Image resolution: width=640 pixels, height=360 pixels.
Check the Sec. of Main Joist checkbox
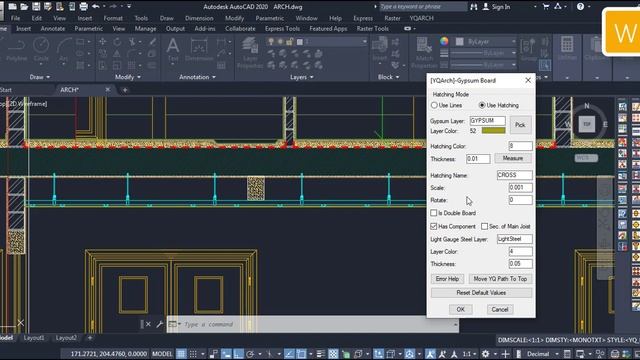coord(484,226)
